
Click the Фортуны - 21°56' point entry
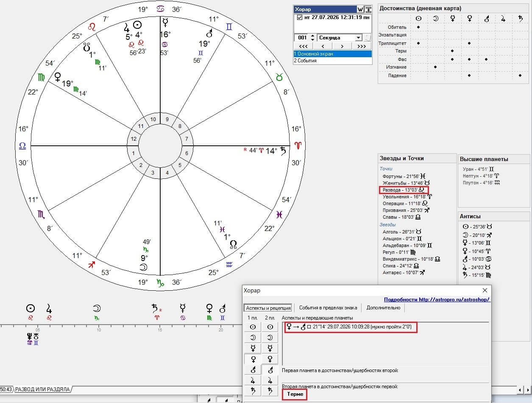point(404,176)
